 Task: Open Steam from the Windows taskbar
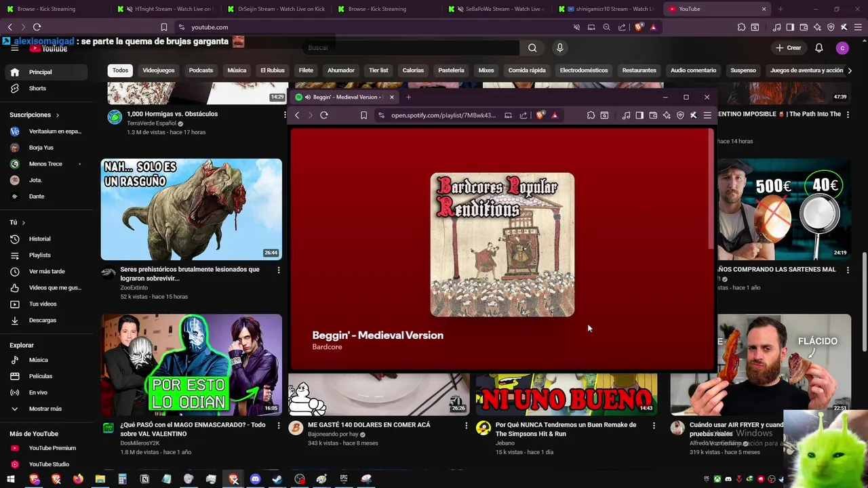click(x=277, y=479)
